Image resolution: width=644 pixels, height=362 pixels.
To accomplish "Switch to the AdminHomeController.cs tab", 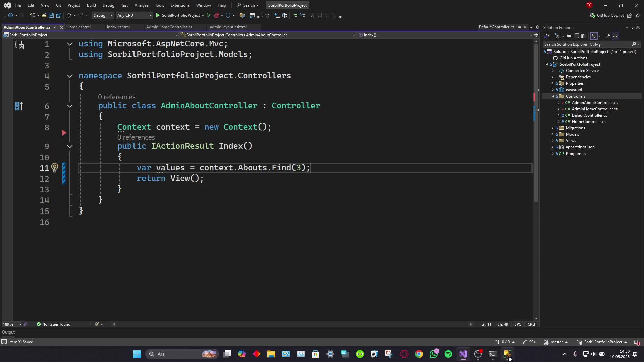I will tap(169, 27).
